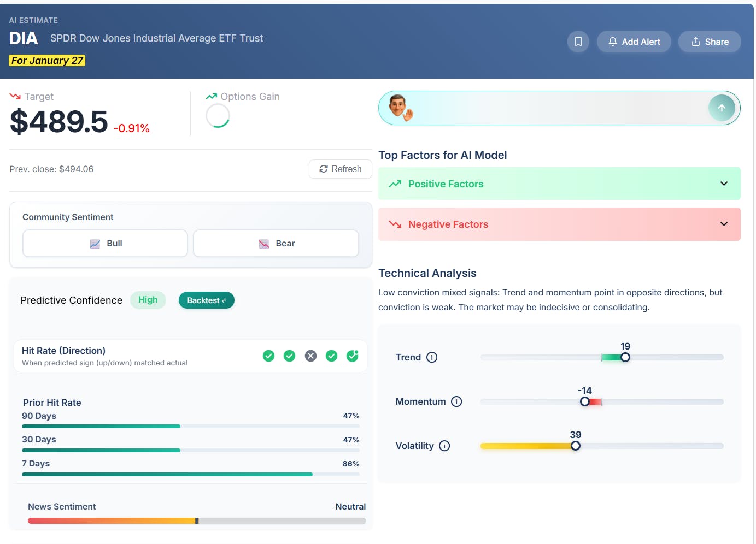
Task: Click the last hit rate check icon
Action: tap(353, 356)
